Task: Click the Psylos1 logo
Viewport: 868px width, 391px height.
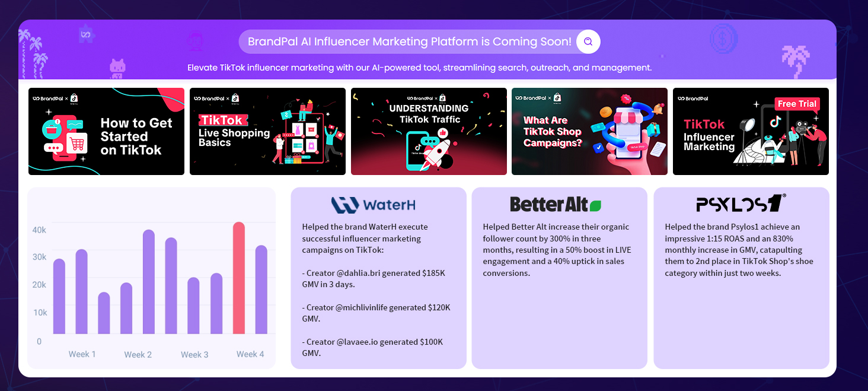Action: click(741, 204)
